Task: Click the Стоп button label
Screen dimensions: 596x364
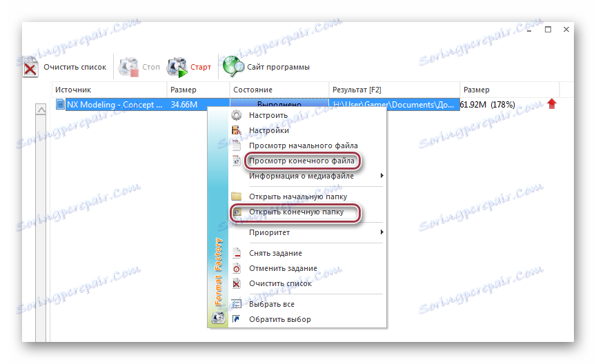Action: pyautogui.click(x=151, y=68)
